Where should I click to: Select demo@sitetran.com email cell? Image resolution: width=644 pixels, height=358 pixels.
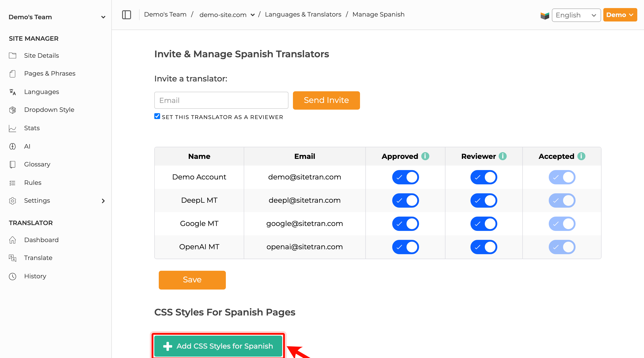[305, 177]
